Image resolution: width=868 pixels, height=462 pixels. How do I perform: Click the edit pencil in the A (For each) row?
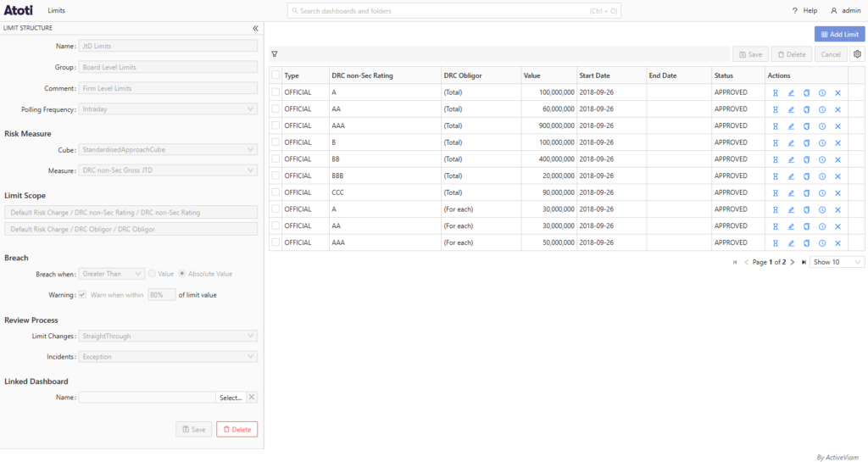791,209
